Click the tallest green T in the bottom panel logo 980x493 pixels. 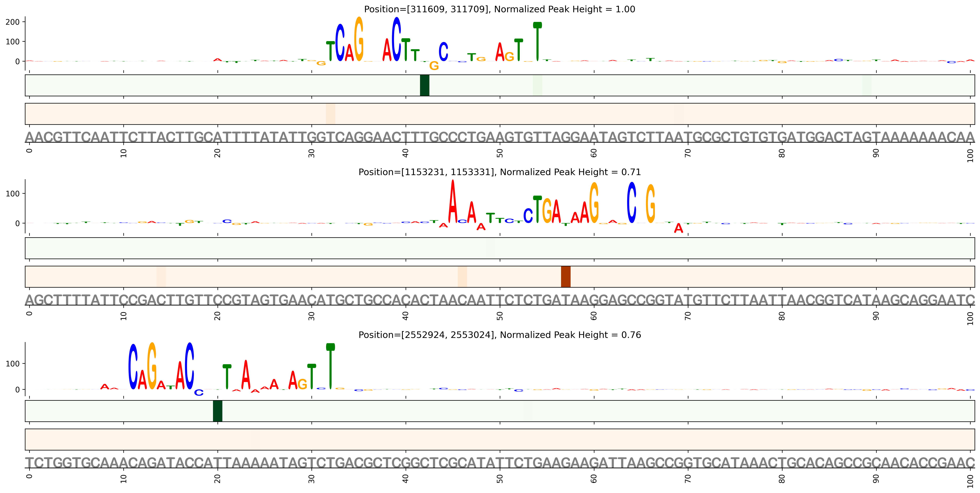point(331,366)
